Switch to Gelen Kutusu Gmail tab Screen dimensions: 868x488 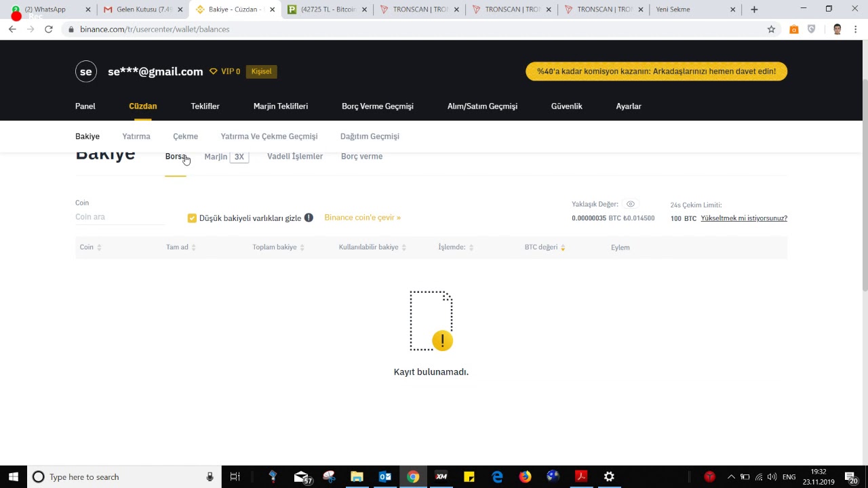click(141, 9)
